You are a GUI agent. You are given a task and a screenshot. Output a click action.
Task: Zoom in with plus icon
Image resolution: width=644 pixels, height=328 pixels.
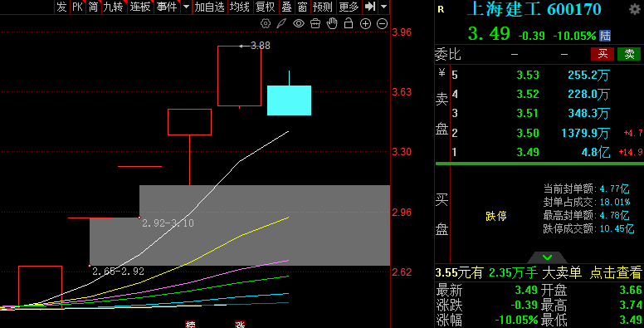pyautogui.click(x=365, y=24)
